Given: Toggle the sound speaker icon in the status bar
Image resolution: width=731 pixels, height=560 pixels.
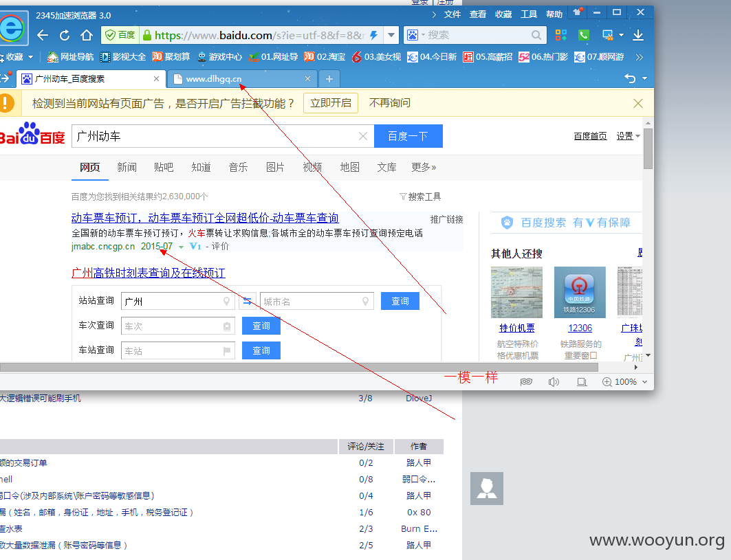Looking at the screenshot, I should pos(554,382).
